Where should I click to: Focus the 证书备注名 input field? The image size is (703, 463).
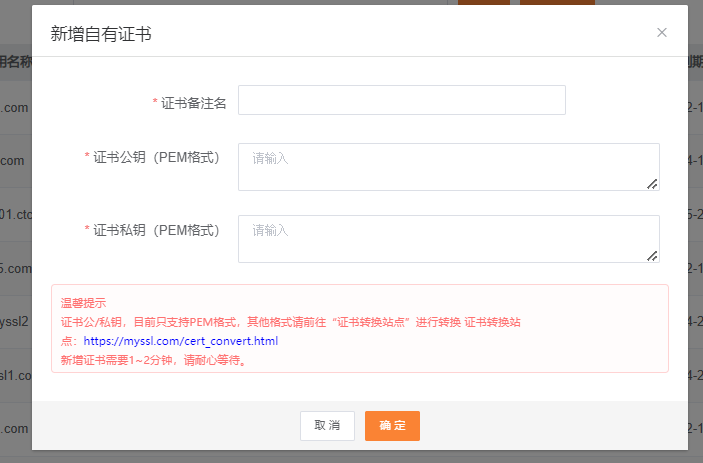(401, 100)
